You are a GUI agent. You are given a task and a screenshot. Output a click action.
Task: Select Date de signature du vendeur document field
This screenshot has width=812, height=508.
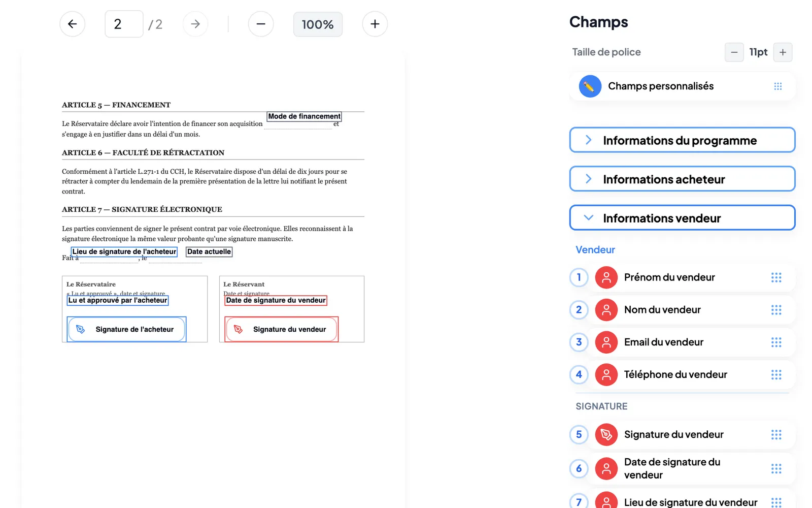[276, 300]
